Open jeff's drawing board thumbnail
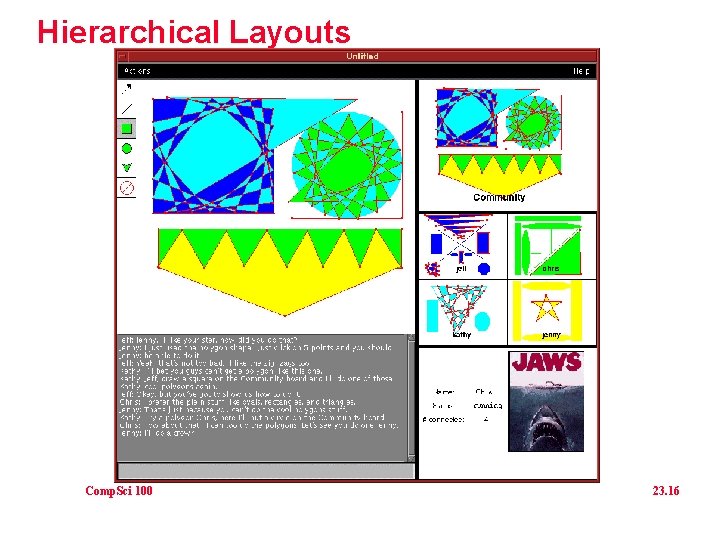This screenshot has width=720, height=540. pyautogui.click(x=463, y=246)
